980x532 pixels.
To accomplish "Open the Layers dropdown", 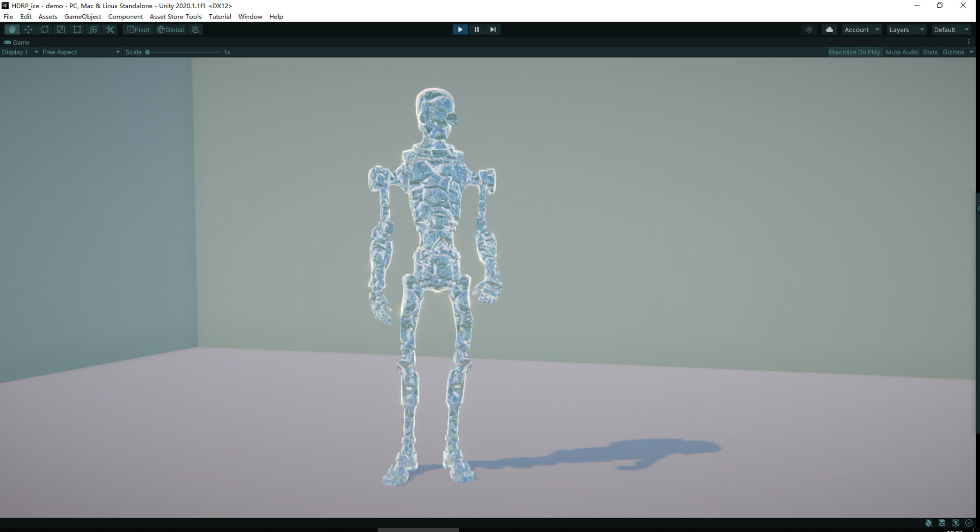I will (905, 29).
